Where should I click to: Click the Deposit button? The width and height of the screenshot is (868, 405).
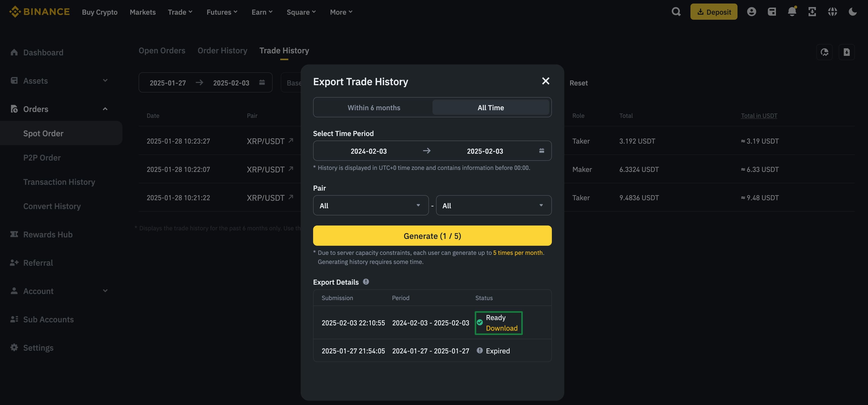click(714, 12)
